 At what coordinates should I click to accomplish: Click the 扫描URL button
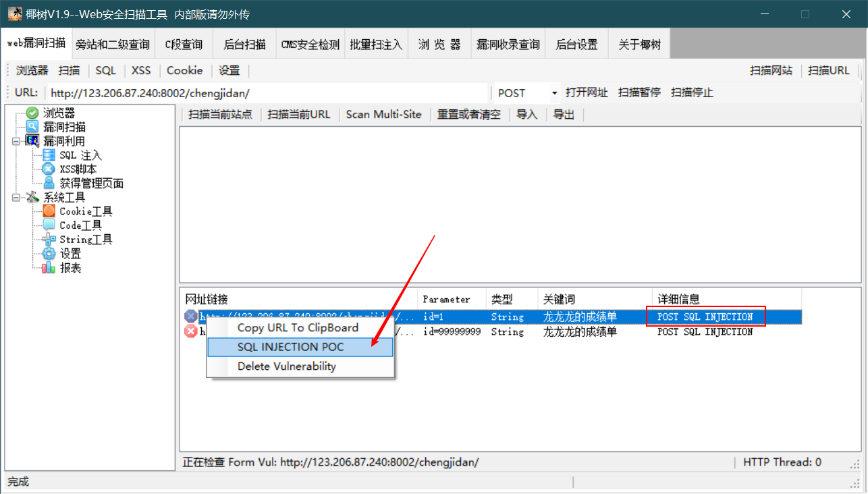point(829,70)
